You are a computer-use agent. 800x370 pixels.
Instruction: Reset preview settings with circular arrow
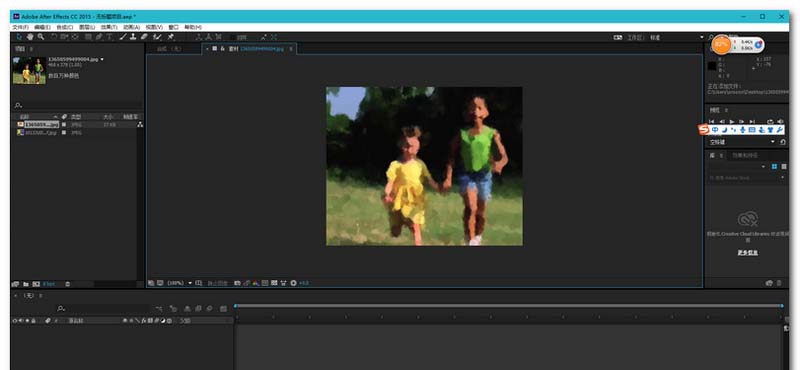(783, 142)
